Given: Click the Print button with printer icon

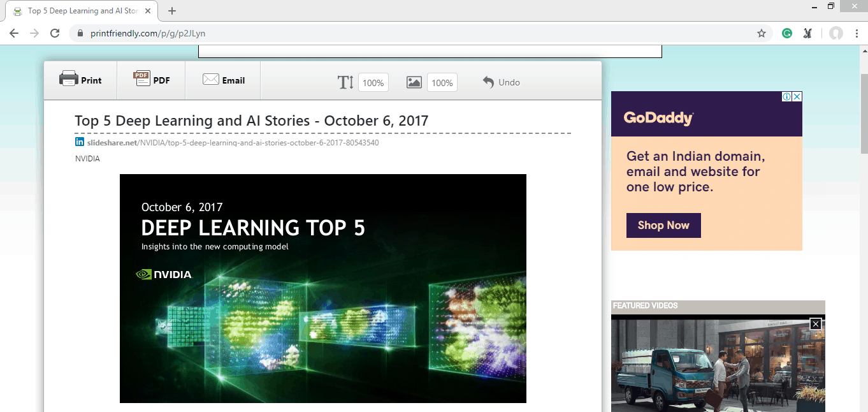Looking at the screenshot, I should coord(80,80).
